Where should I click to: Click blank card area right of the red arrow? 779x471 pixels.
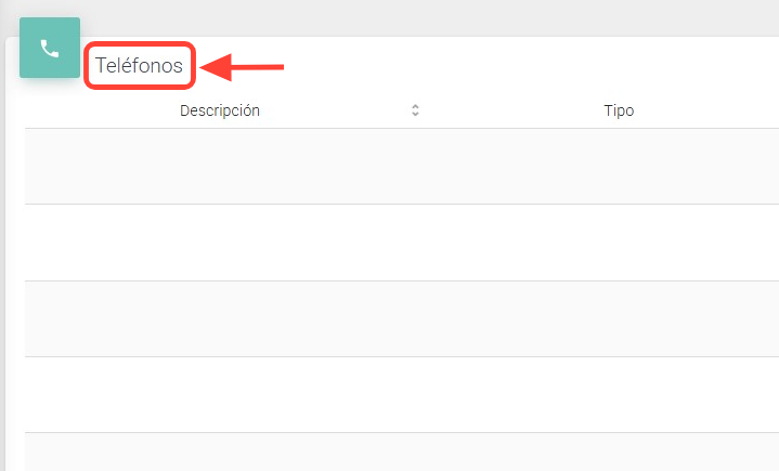pyautogui.click(x=500, y=66)
